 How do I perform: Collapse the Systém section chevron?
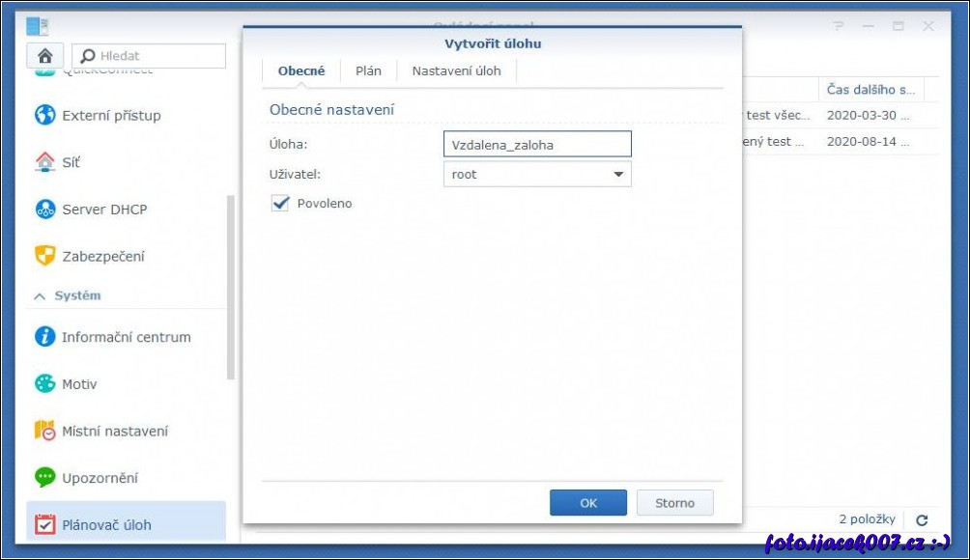pyautogui.click(x=40, y=296)
